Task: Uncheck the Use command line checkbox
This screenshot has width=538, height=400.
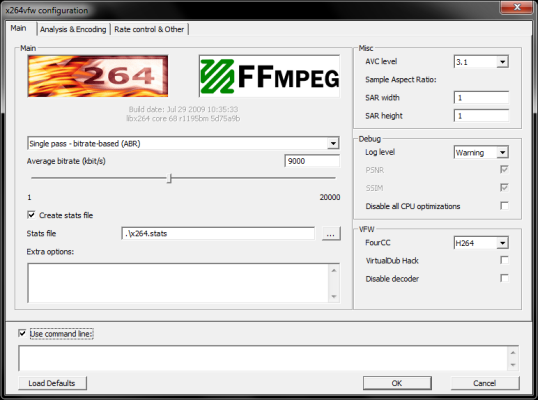Action: [22, 333]
